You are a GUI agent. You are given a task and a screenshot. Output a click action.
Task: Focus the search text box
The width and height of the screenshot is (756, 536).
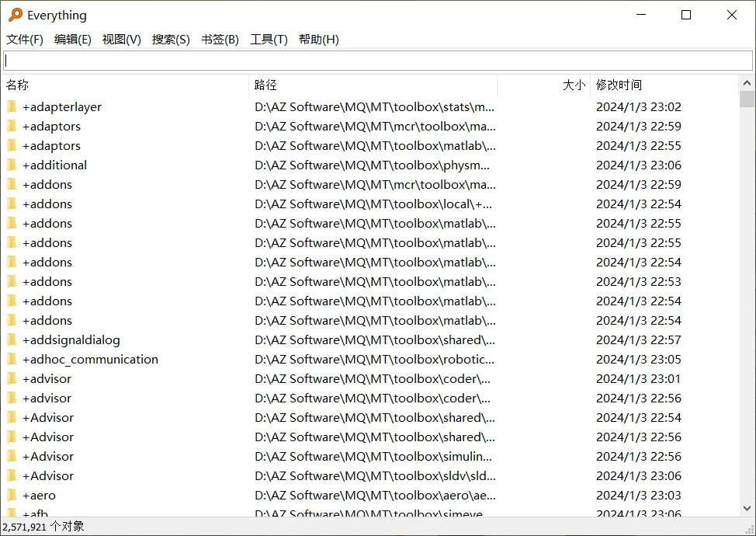pyautogui.click(x=377, y=61)
